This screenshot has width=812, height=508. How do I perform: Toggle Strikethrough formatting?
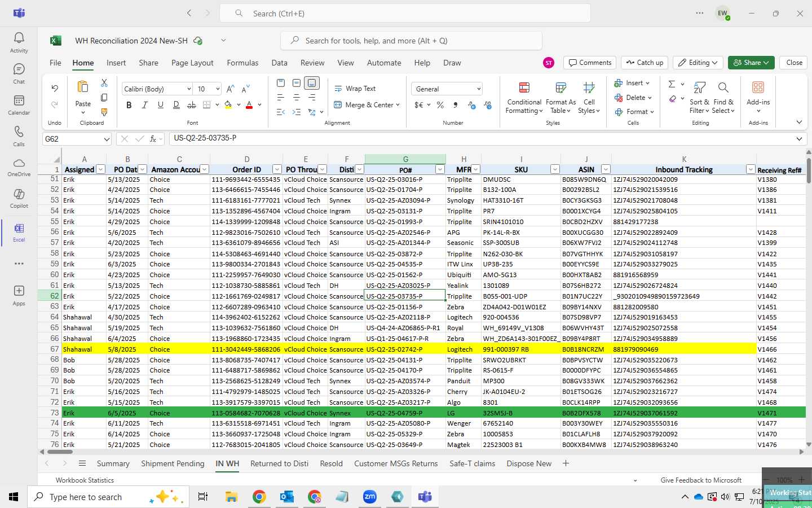tap(192, 105)
